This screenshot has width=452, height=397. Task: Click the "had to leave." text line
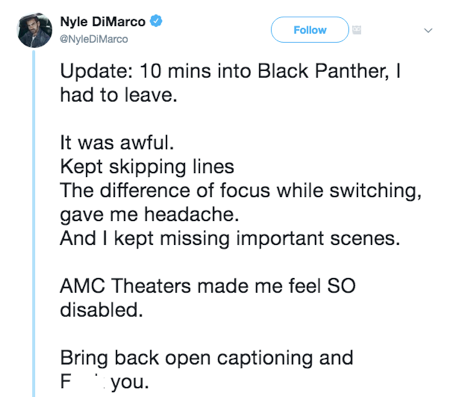[118, 95]
